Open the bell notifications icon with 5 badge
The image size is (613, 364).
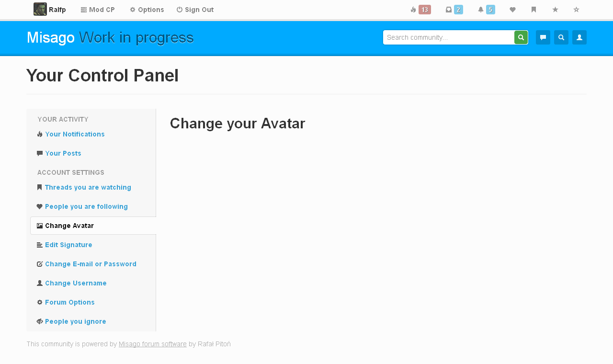click(486, 10)
